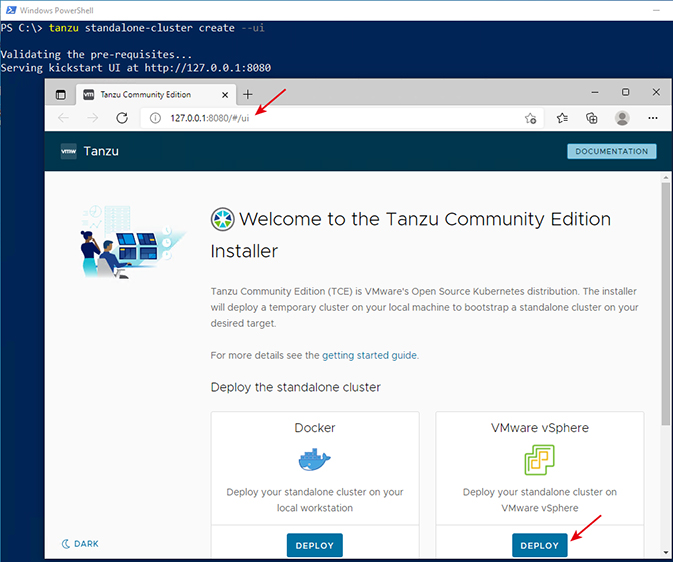Open the site information icon in address bar
Image resolution: width=673 pixels, height=562 pixels.
tap(155, 118)
